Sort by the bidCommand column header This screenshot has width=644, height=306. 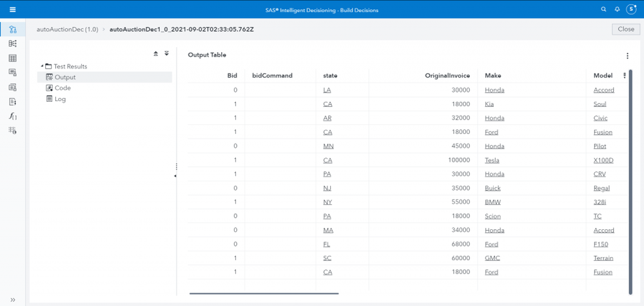coord(272,75)
